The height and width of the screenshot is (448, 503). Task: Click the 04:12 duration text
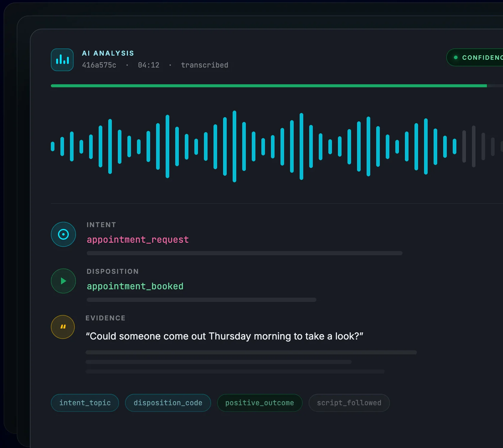[149, 65]
